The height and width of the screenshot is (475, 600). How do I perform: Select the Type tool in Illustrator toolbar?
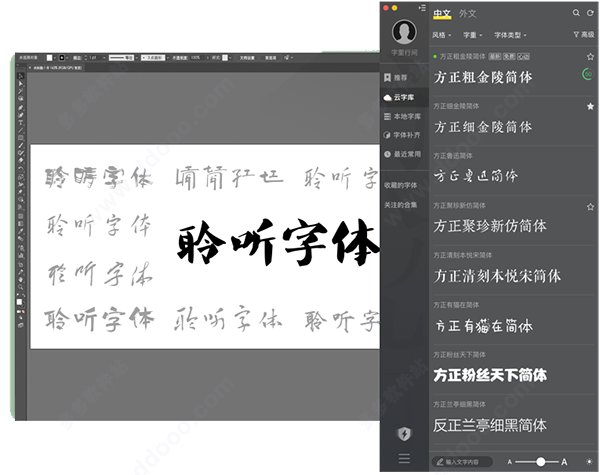pos(21,122)
